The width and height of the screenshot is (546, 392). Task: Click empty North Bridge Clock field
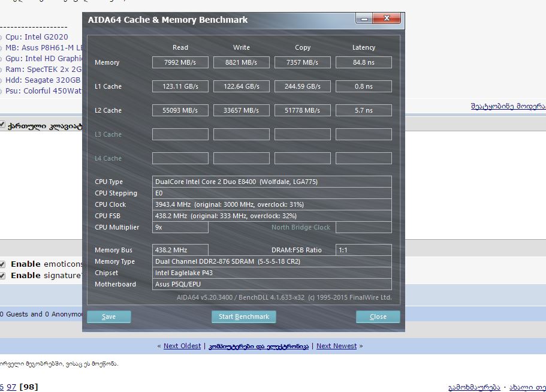[364, 227]
